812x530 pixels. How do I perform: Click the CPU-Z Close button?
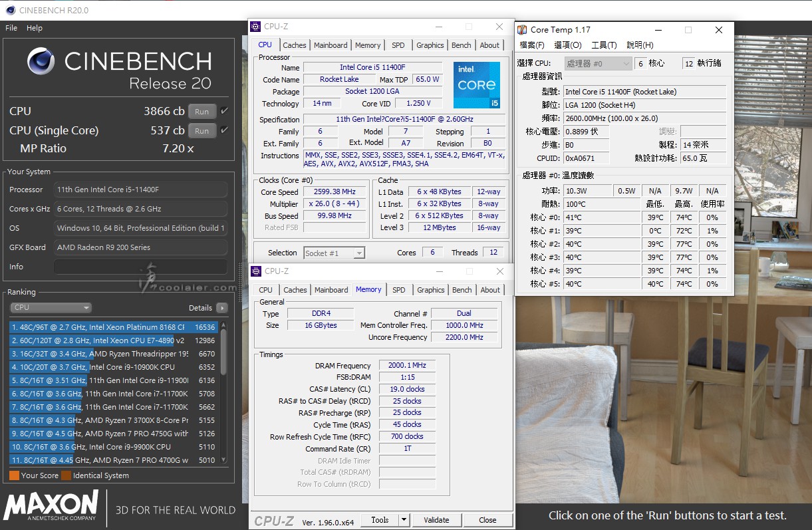[x=487, y=520]
